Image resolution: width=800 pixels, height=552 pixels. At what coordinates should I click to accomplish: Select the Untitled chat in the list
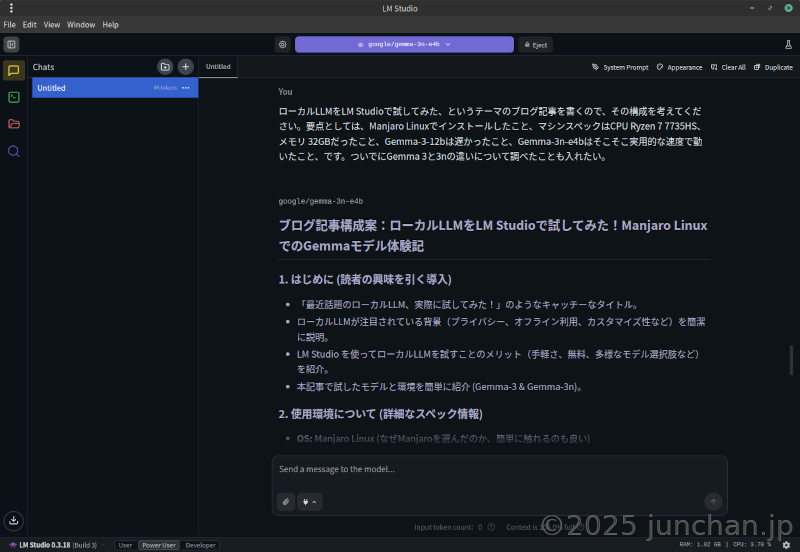tap(115, 88)
